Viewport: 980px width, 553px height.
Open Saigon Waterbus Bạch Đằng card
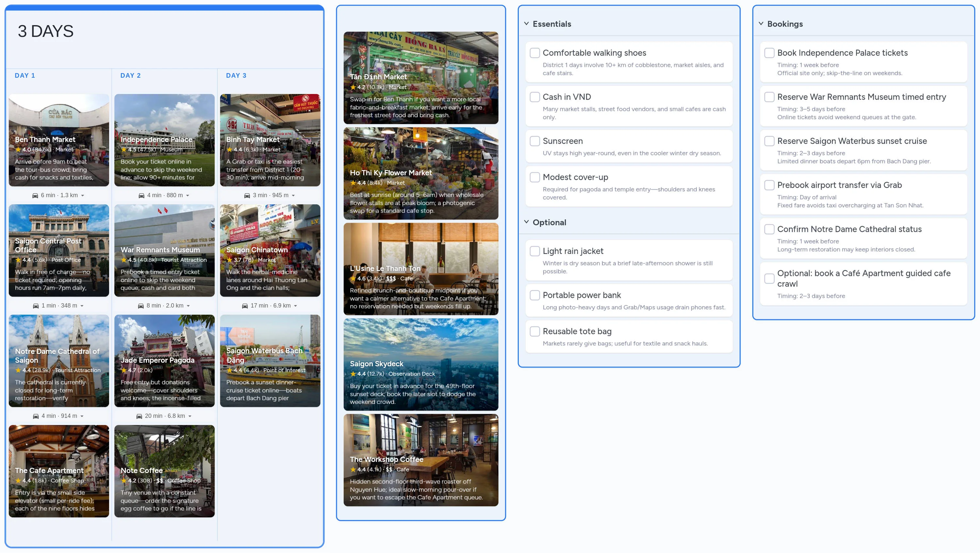tap(270, 361)
